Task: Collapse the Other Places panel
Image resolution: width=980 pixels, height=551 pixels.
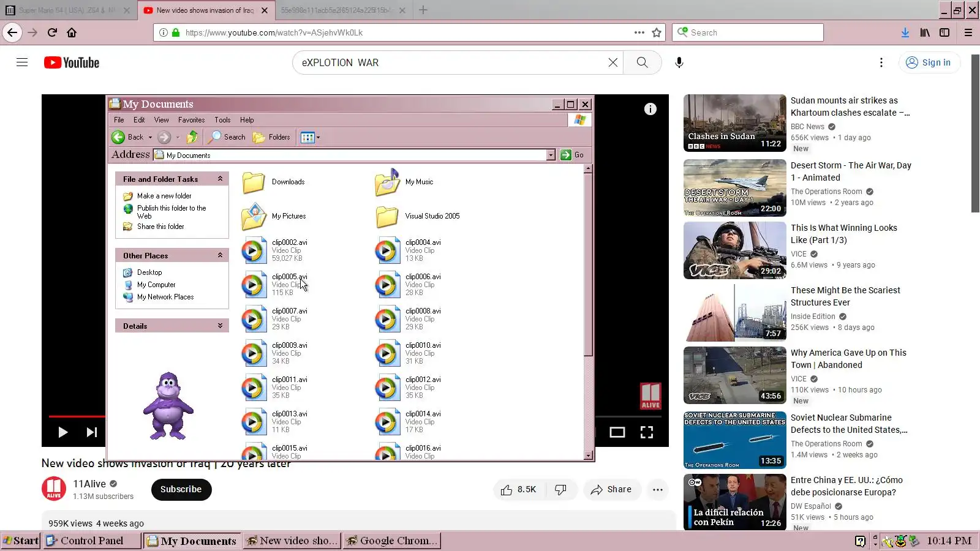Action: tap(220, 255)
